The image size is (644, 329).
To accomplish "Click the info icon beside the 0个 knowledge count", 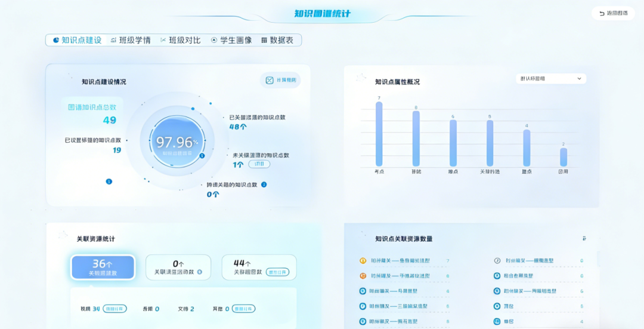I will tap(264, 185).
